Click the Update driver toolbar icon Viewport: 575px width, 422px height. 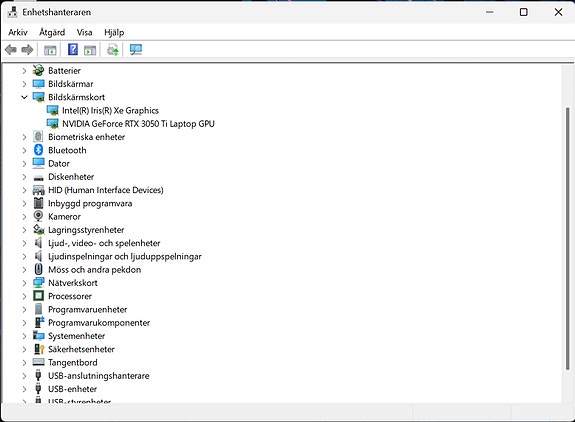click(113, 49)
